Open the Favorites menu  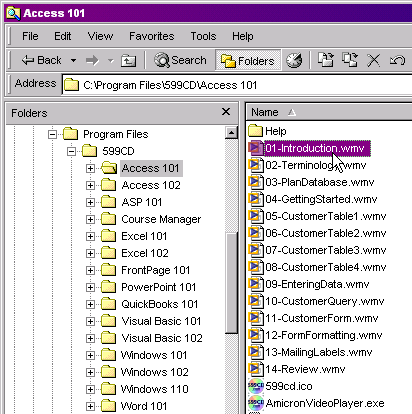coord(152,36)
